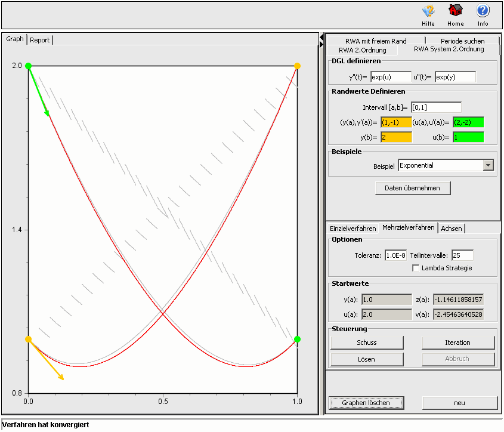
Task: Switch to the Einzielverfahren tab
Action: (x=353, y=229)
